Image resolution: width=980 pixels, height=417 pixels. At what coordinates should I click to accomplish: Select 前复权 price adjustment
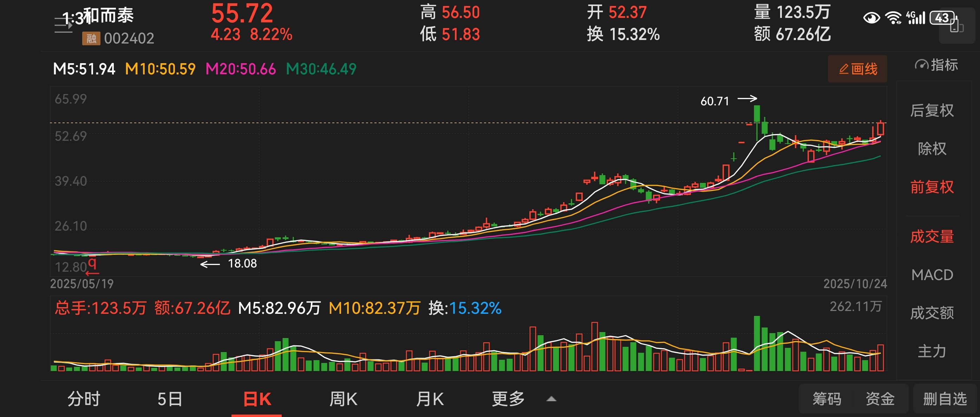click(x=932, y=187)
